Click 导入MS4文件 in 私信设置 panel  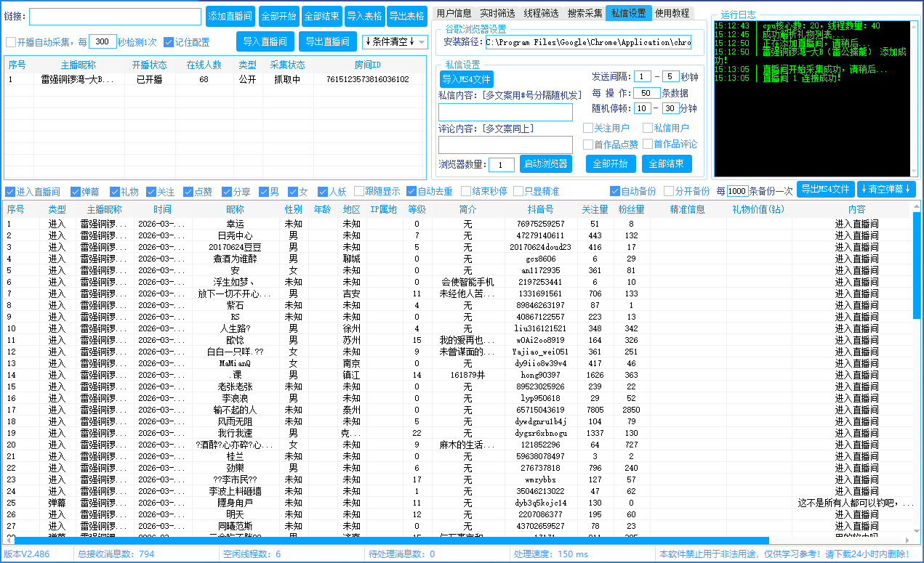click(x=466, y=79)
